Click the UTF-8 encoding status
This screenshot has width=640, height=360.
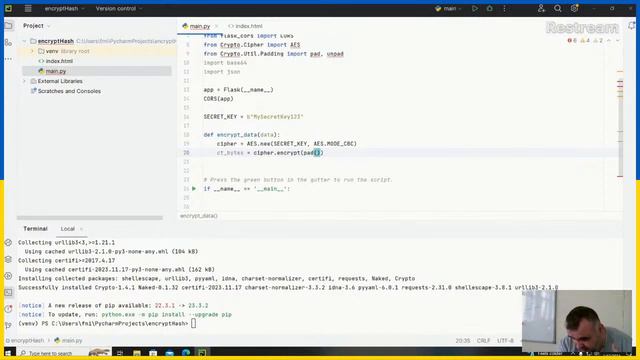[x=505, y=340]
